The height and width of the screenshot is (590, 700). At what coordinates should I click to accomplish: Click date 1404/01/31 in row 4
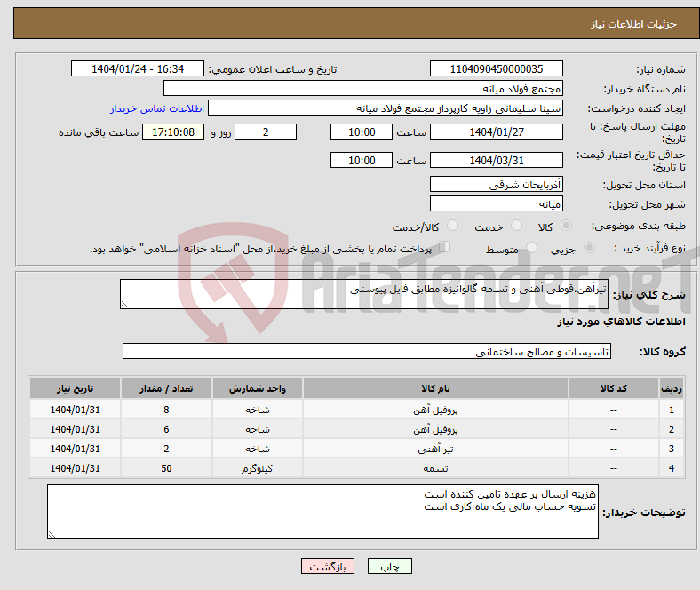coord(75,468)
